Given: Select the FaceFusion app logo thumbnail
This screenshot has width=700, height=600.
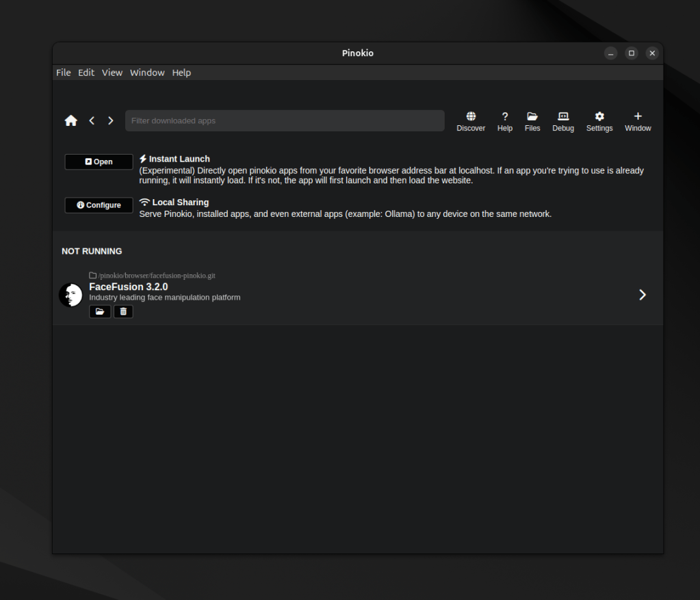Looking at the screenshot, I should [70, 295].
